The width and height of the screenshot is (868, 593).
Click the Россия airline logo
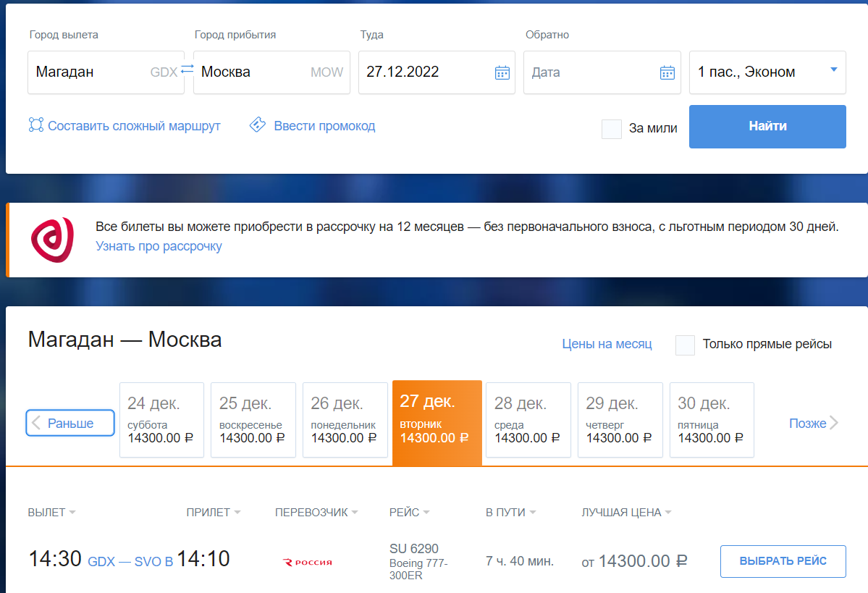[308, 562]
